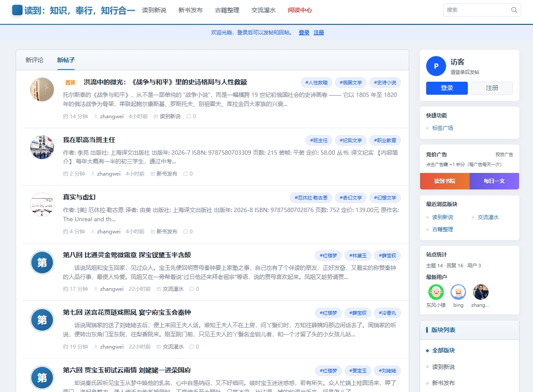Click zhangwei author on 我在职高当班主任 post
Image resolution: width=533 pixels, height=392 pixels.
(109, 174)
